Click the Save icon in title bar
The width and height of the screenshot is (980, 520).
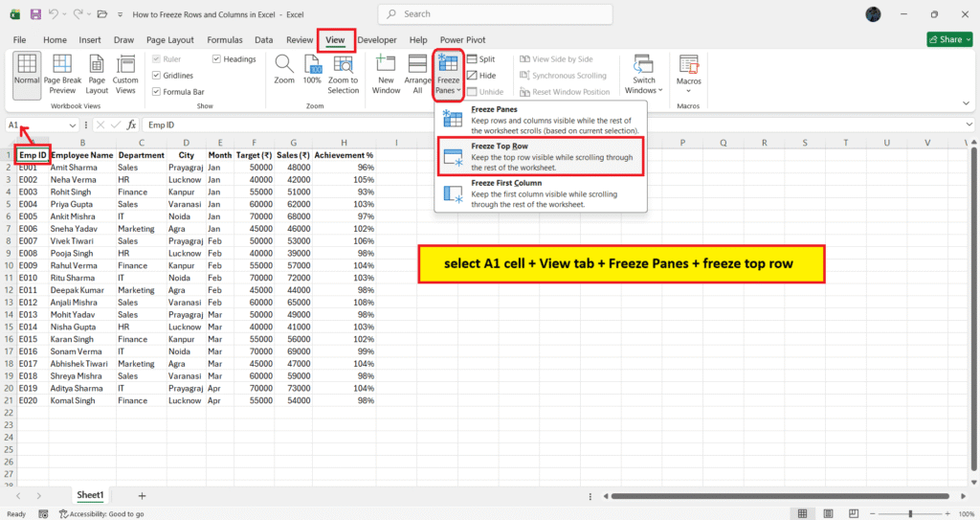tap(35, 13)
